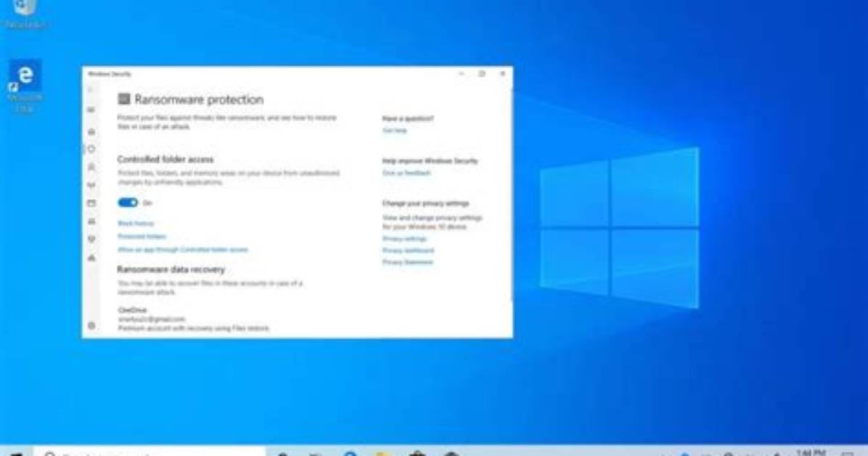Open Firewall & network protection icon
Screen dimensions: 868x456
coord(91,185)
